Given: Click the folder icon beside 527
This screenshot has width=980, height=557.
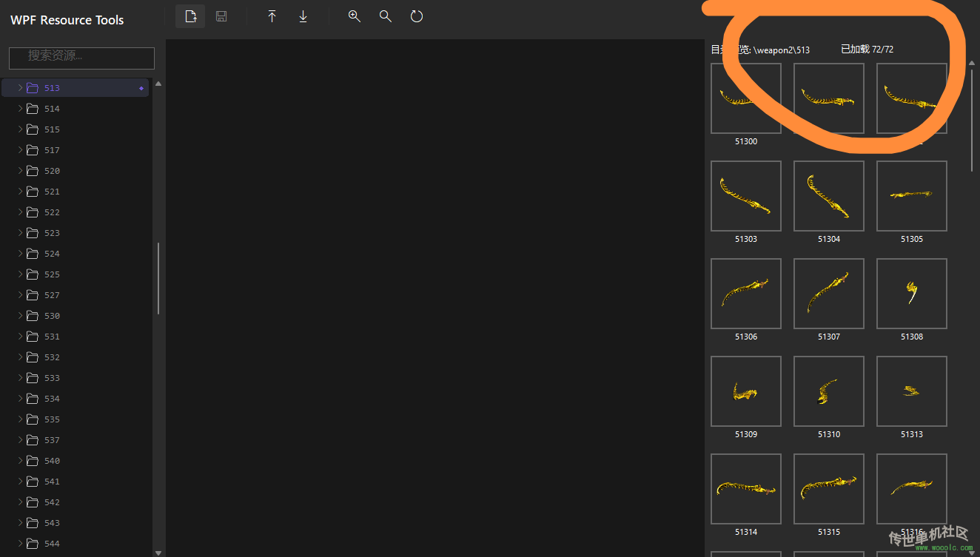Looking at the screenshot, I should pyautogui.click(x=32, y=295).
